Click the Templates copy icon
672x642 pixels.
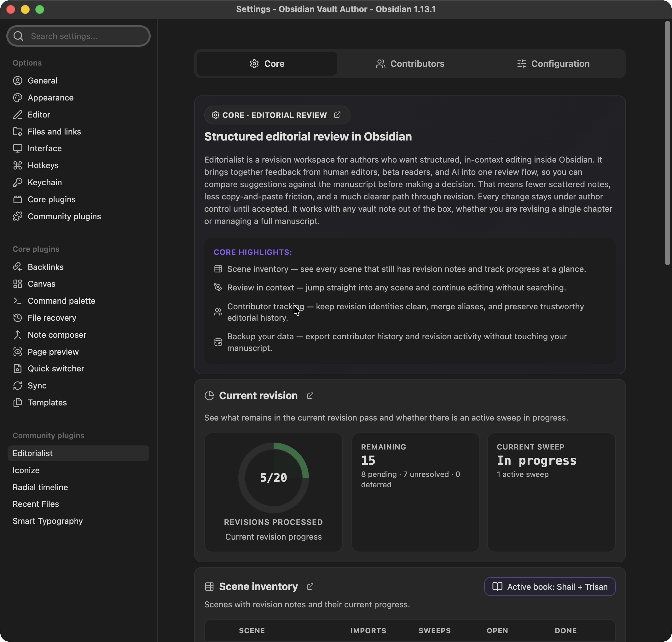17,403
